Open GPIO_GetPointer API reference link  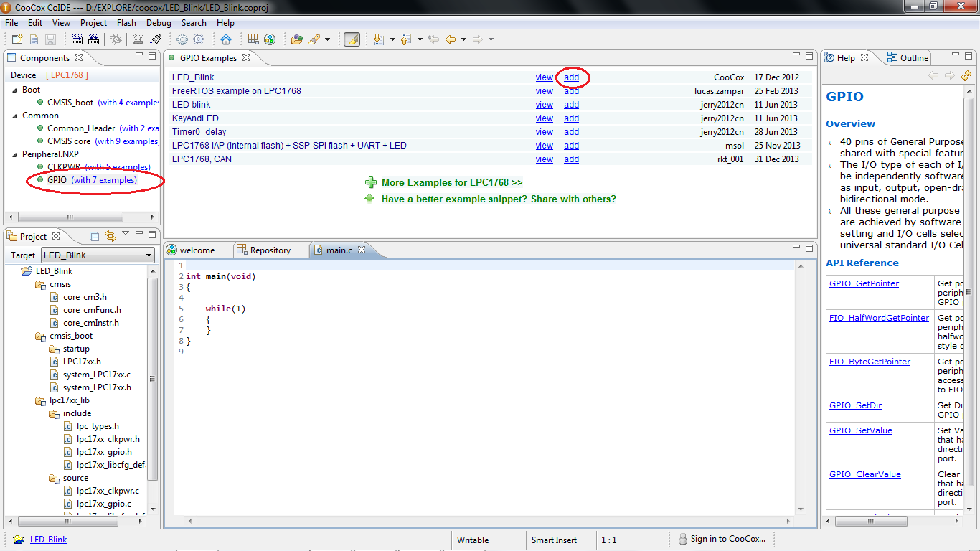tap(864, 283)
